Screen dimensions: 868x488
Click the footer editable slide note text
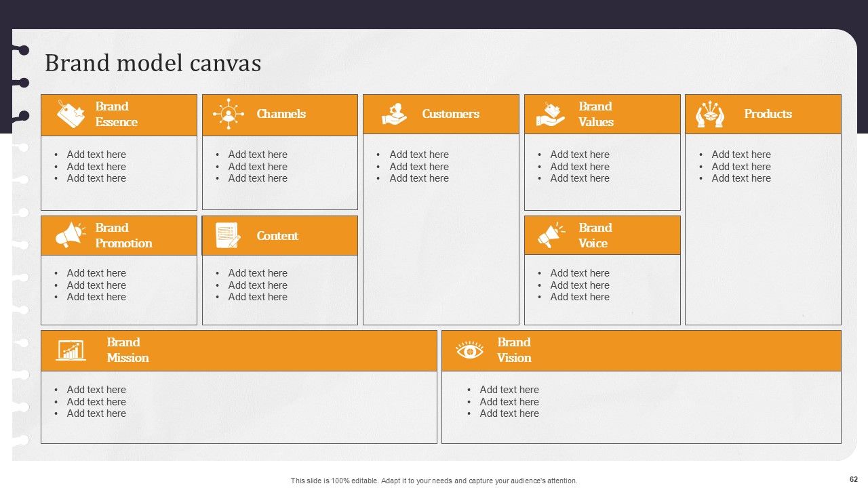[434, 481]
